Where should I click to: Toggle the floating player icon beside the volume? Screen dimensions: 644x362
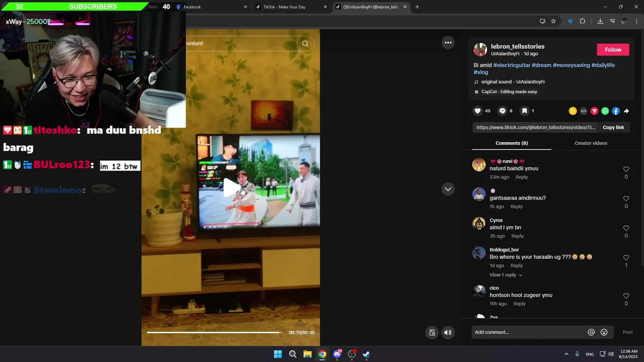tap(432, 332)
